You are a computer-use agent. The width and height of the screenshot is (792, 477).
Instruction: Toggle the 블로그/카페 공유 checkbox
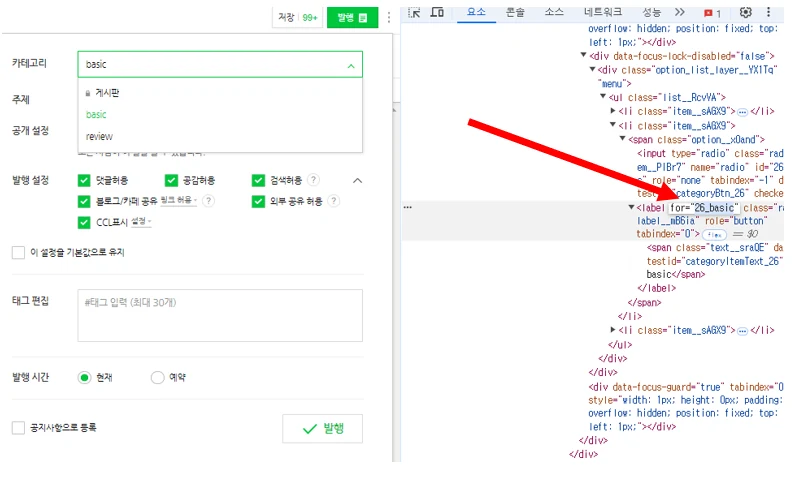point(84,202)
